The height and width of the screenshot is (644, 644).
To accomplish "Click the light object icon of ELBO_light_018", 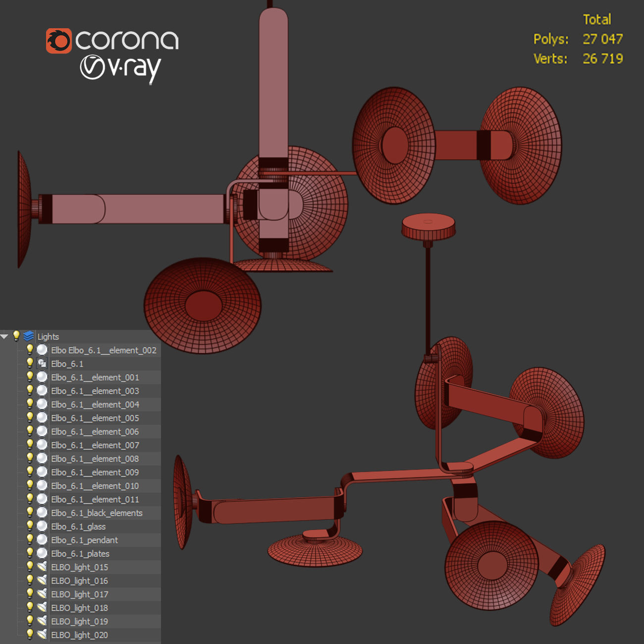I will pos(42,608).
